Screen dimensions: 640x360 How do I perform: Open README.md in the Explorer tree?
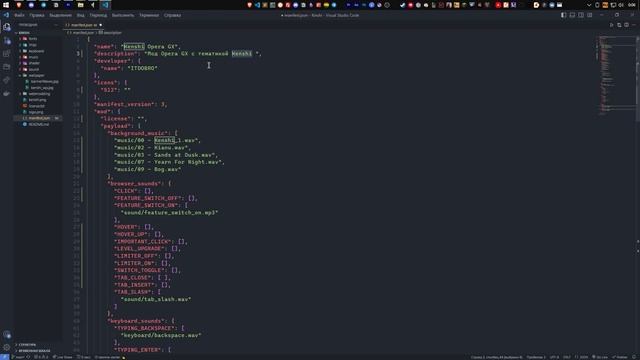(x=39, y=124)
